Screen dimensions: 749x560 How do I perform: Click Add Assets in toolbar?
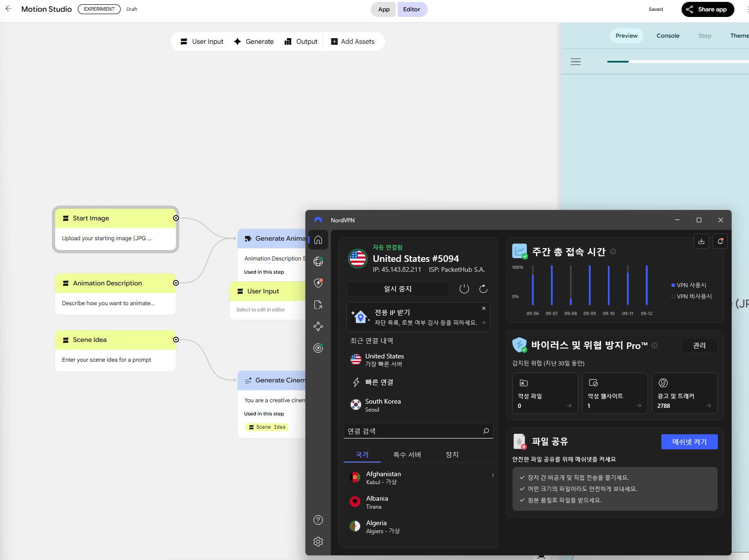coord(353,41)
